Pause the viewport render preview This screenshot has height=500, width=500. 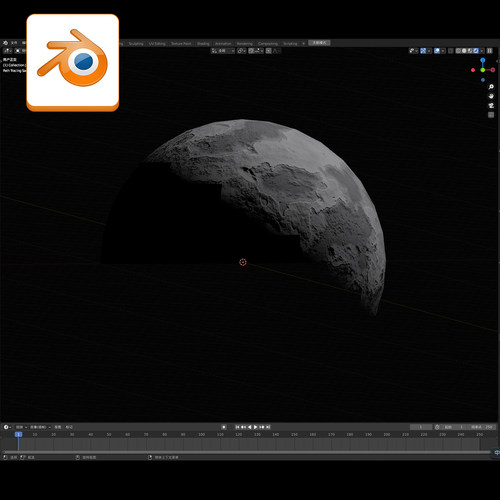(x=489, y=51)
